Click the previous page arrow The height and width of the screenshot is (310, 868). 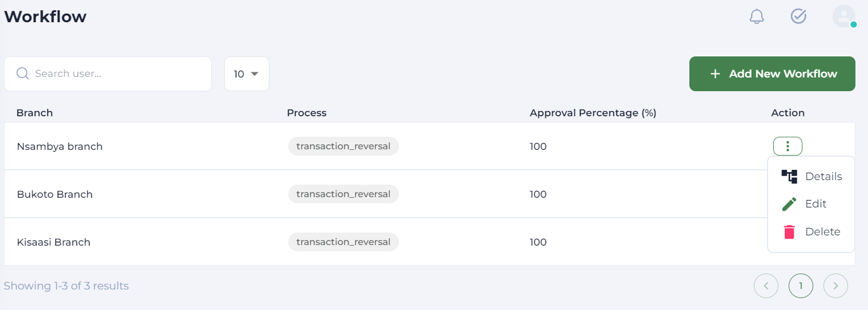click(766, 286)
